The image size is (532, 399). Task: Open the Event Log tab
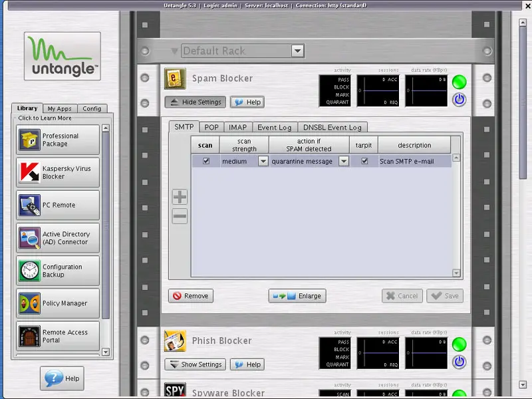(x=275, y=127)
